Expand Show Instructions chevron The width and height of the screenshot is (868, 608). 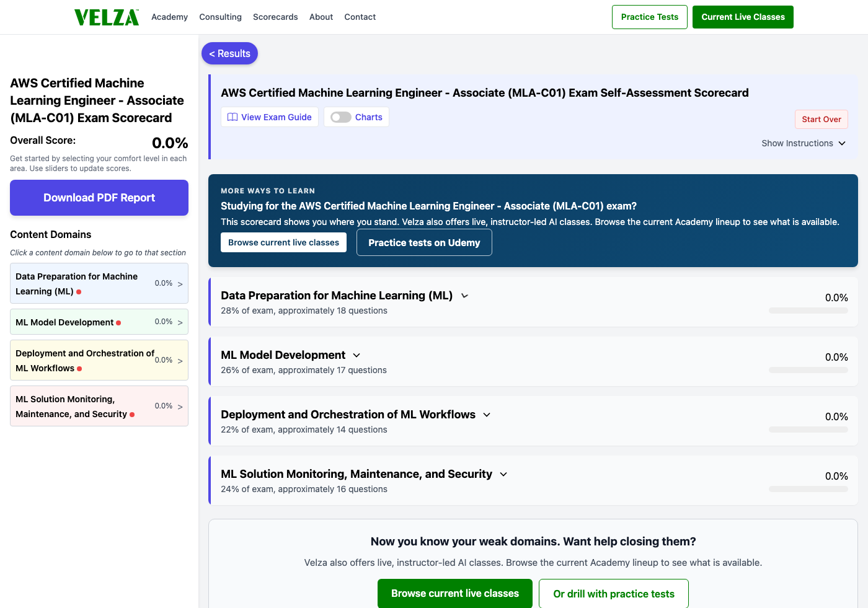[x=842, y=143]
